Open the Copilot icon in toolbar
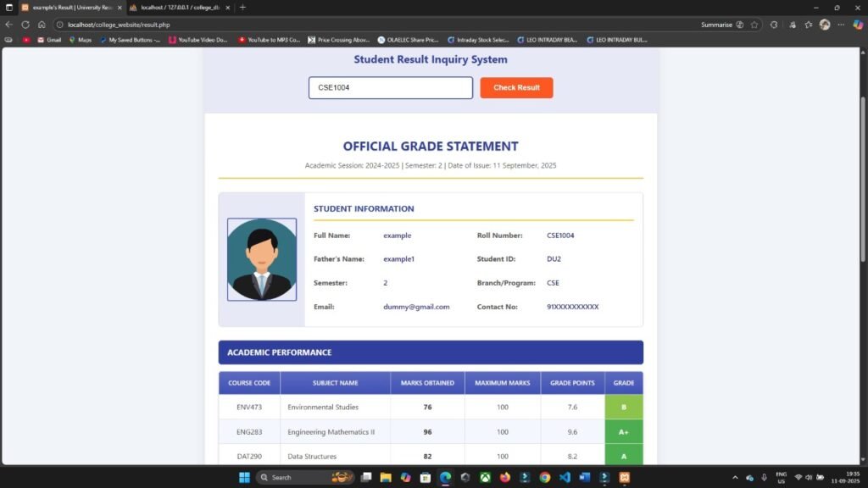This screenshot has height=488, width=868. (x=856, y=25)
